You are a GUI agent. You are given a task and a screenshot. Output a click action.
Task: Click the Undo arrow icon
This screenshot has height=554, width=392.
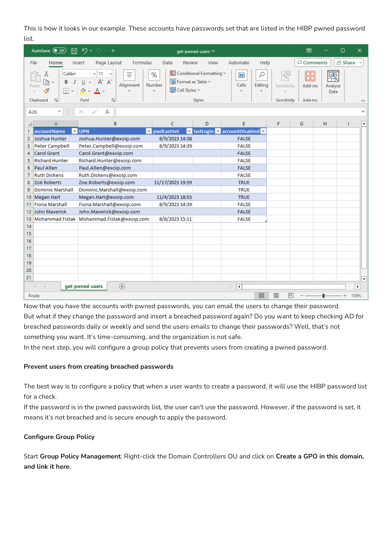[x=85, y=51]
